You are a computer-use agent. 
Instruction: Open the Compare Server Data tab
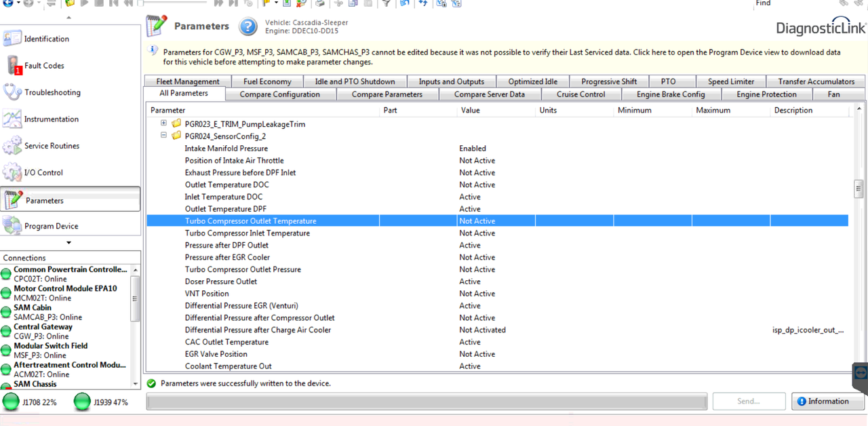coord(489,94)
